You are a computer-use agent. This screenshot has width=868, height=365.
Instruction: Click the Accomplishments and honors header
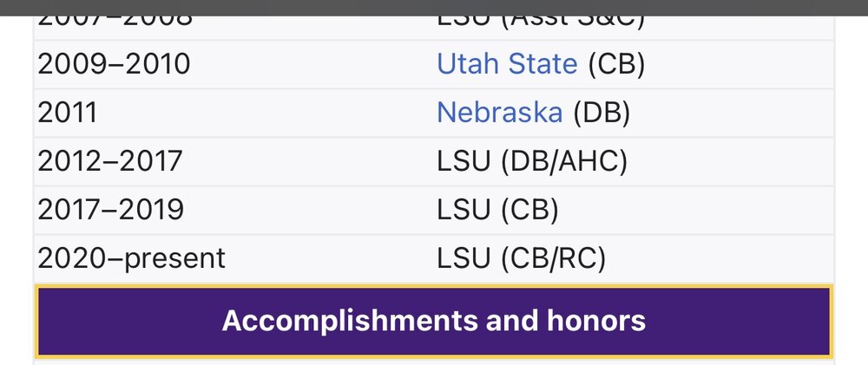point(433,321)
